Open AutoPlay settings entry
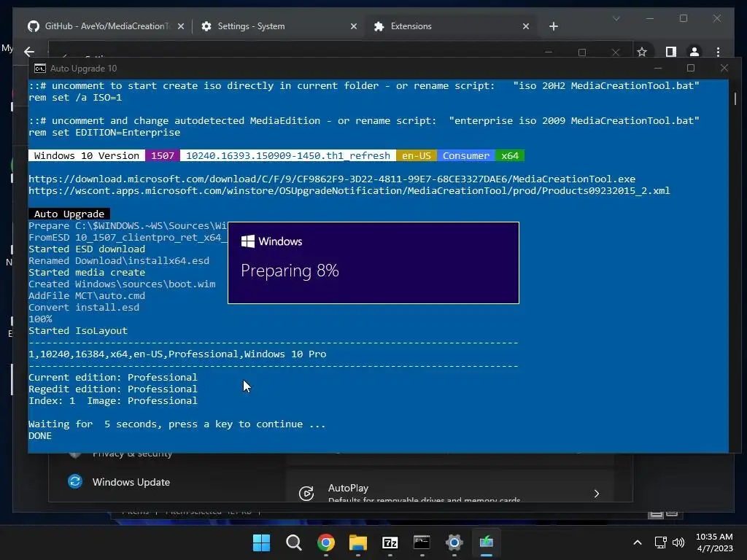The height and width of the screenshot is (560, 747). coord(449,488)
